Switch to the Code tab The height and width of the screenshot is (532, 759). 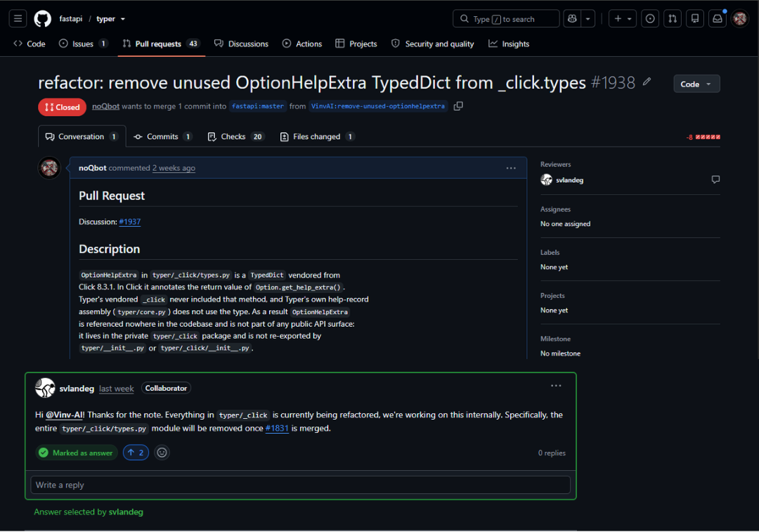point(30,44)
